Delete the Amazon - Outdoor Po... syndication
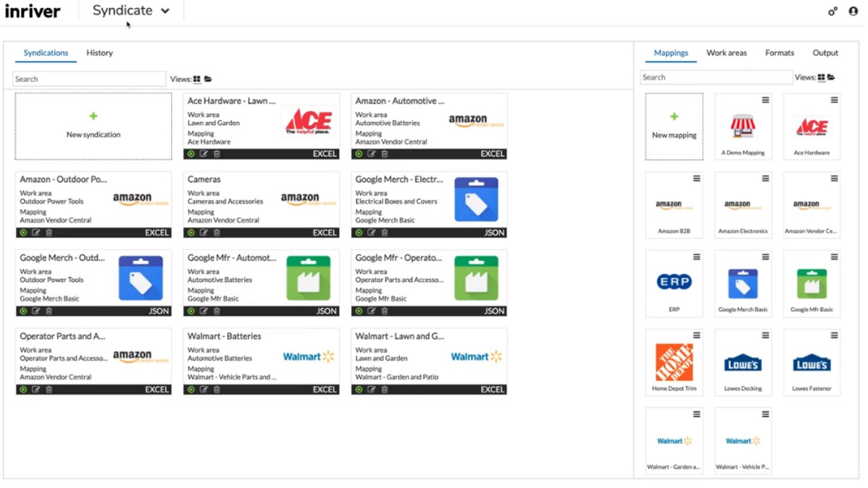The height and width of the screenshot is (488, 868). click(x=49, y=232)
